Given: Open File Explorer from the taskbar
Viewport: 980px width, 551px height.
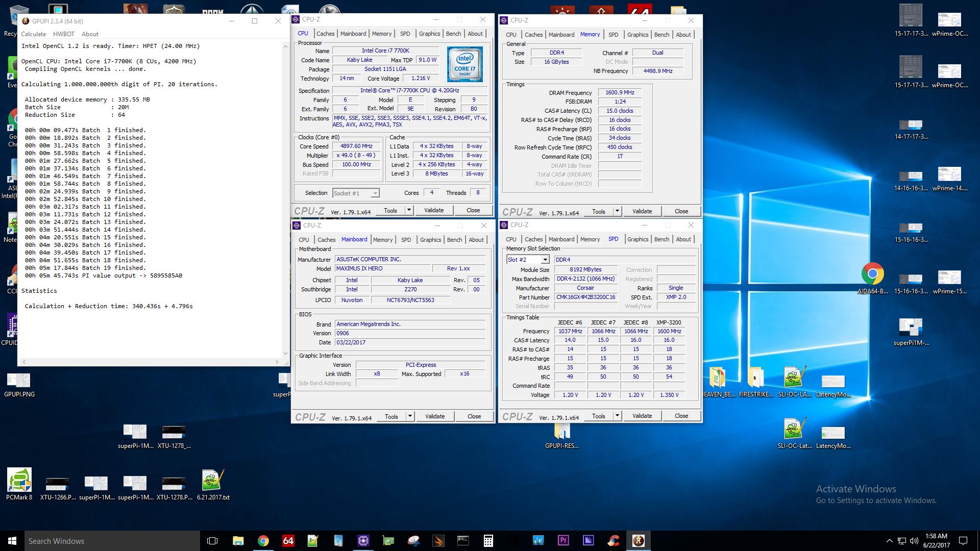Looking at the screenshot, I should point(238,541).
